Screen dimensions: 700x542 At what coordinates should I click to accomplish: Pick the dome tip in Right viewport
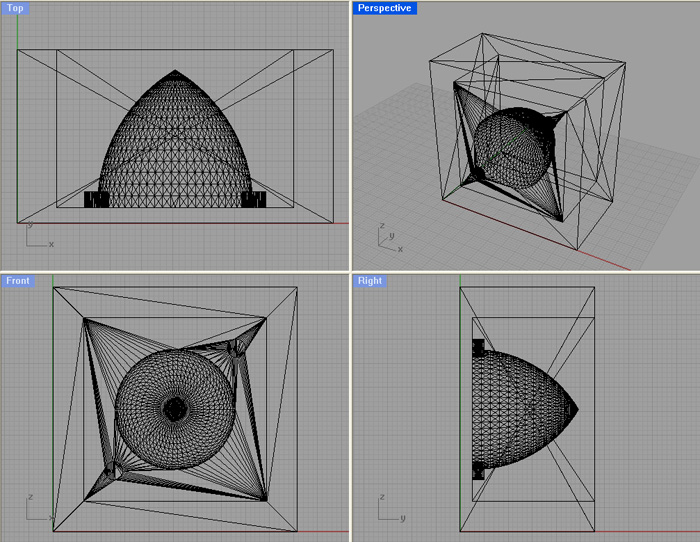tap(577, 409)
